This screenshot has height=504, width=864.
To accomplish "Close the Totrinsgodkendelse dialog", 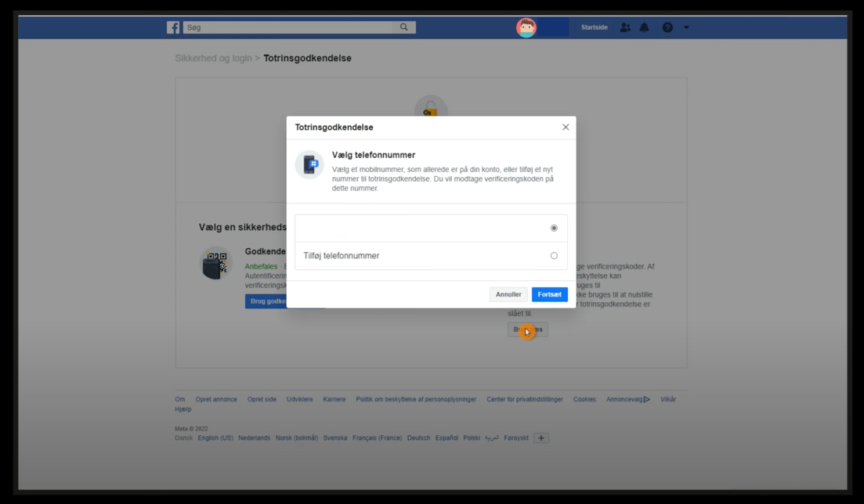I will click(566, 127).
